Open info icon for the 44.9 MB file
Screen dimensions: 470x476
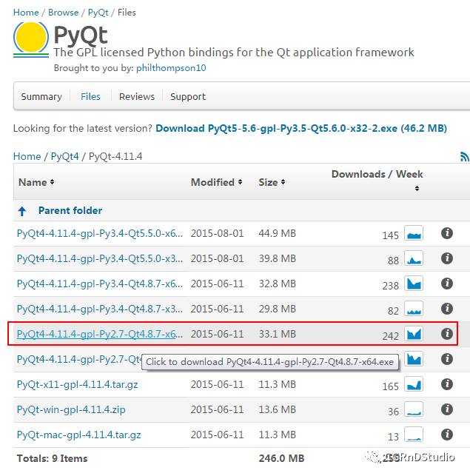click(x=446, y=233)
